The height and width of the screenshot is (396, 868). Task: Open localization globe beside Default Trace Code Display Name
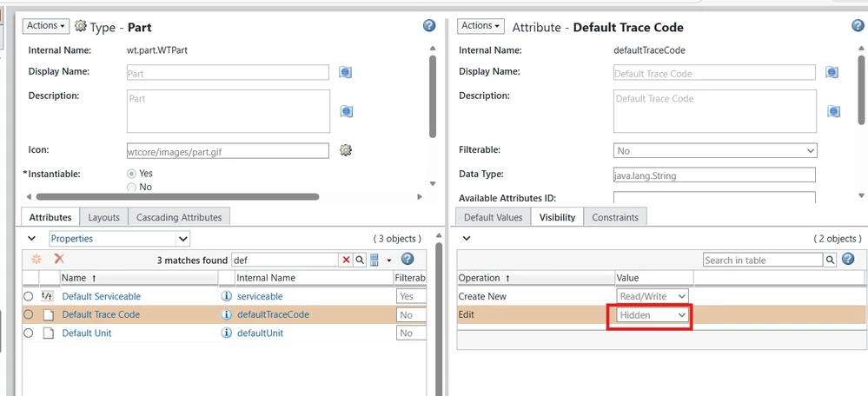coord(832,72)
